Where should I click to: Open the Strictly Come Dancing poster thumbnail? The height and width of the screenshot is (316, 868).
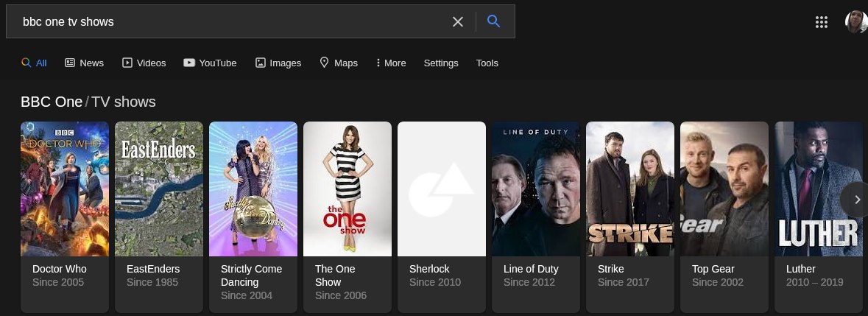253,189
